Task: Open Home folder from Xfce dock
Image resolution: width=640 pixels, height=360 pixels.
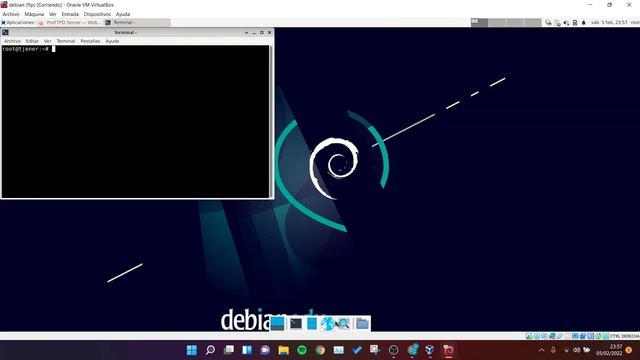Action: pos(362,324)
